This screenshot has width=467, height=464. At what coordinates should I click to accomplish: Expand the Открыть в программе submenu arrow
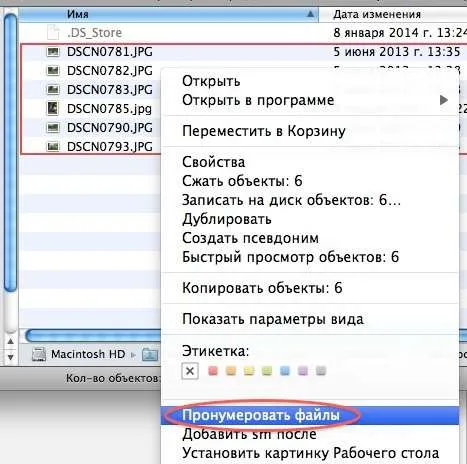click(x=443, y=100)
